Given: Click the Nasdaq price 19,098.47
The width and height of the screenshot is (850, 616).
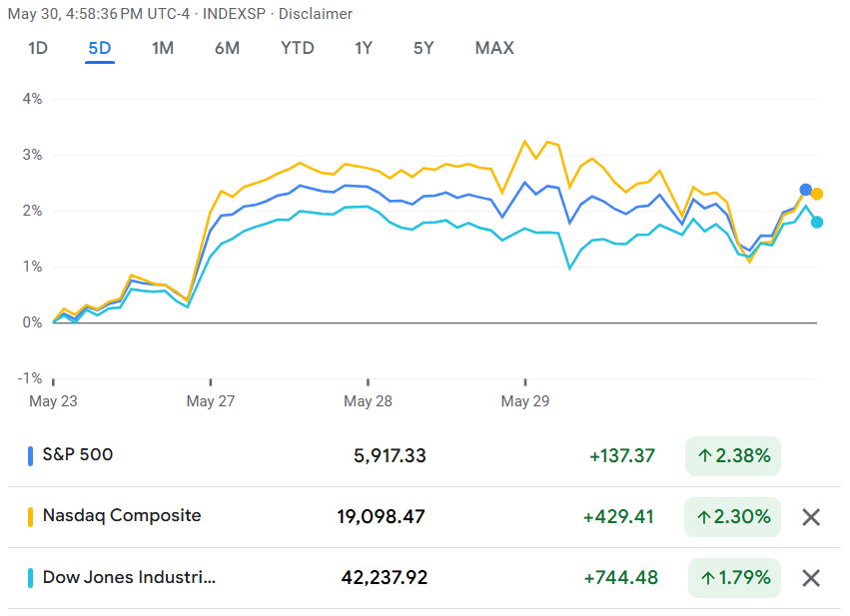Looking at the screenshot, I should pos(382,517).
